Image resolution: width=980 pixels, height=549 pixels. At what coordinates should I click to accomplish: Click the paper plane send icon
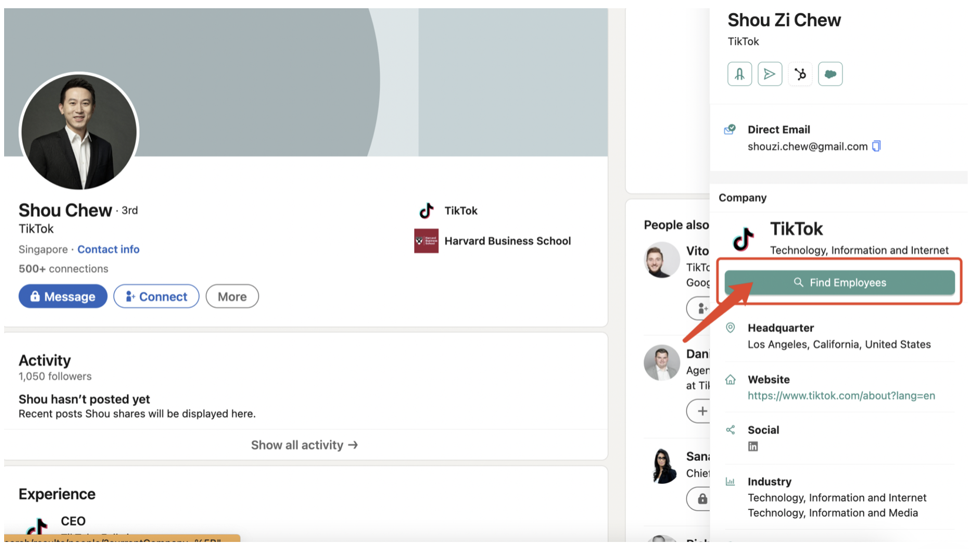[x=770, y=74]
